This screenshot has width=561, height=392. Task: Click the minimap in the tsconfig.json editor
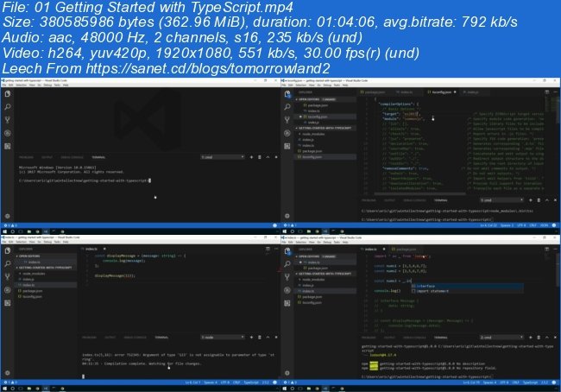pos(549,104)
